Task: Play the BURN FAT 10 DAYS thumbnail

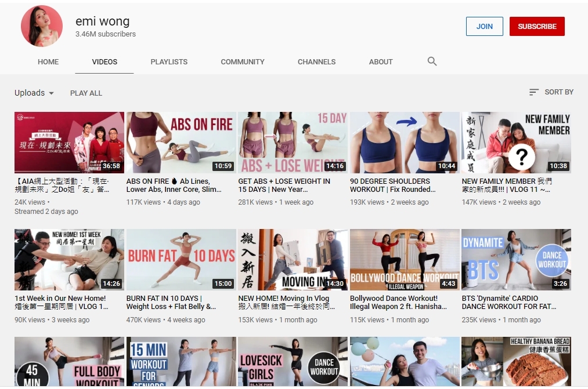Action: [x=181, y=260]
